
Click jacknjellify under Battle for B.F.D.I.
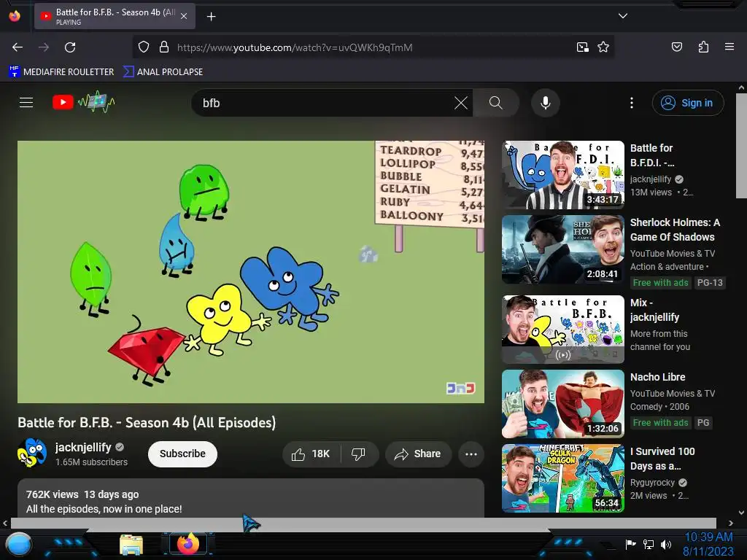click(x=650, y=179)
